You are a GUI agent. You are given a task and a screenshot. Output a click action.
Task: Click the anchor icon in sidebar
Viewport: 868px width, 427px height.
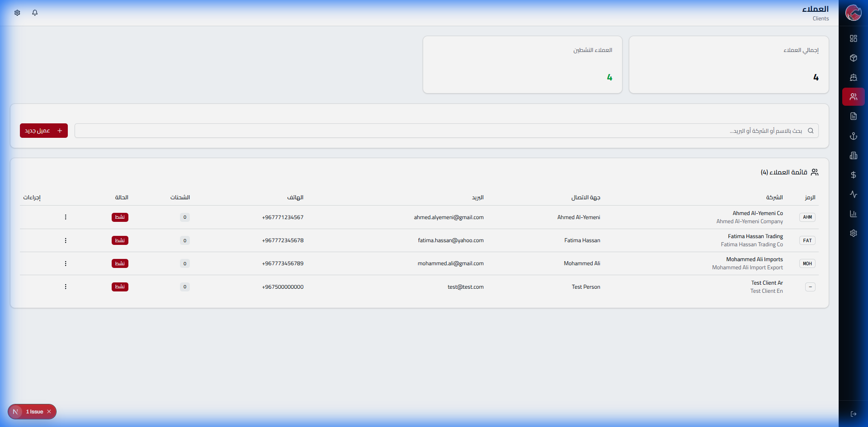[853, 136]
